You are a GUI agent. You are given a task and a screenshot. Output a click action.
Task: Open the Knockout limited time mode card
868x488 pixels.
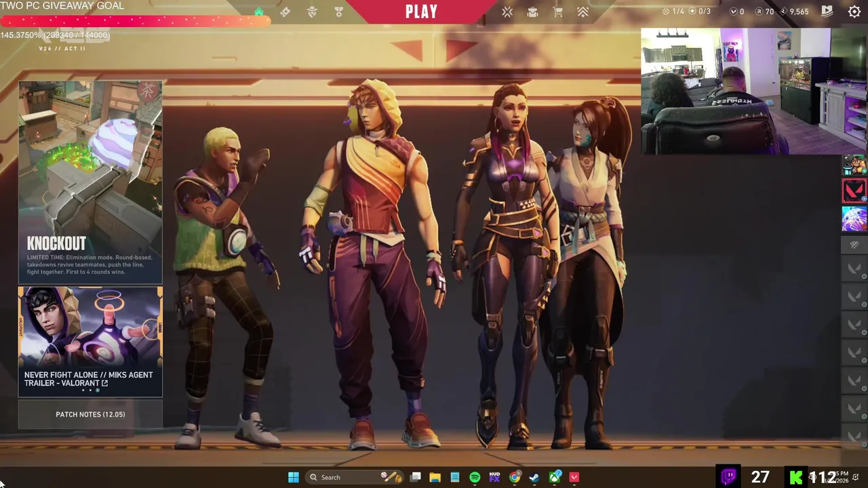pos(90,182)
